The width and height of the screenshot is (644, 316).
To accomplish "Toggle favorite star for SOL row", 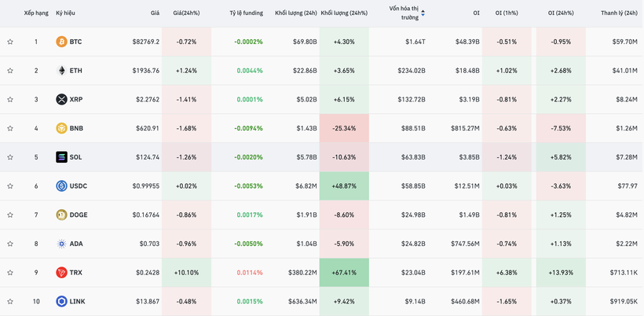I will click(10, 157).
